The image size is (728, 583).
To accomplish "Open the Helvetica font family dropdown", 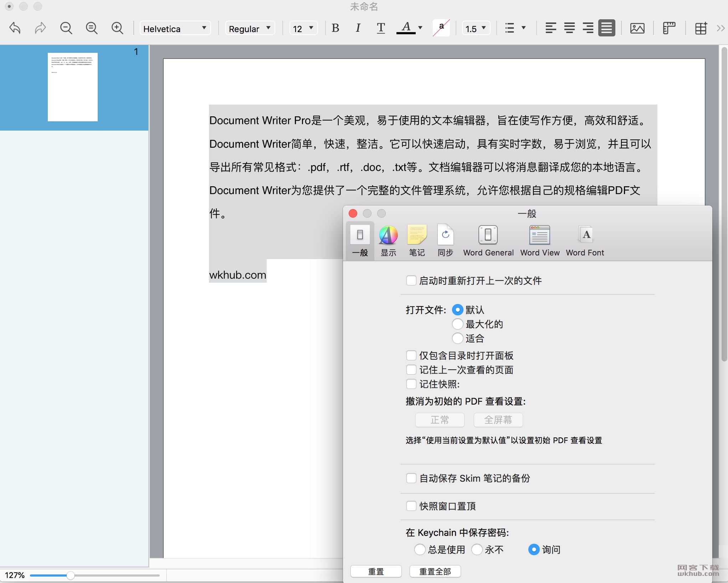I will (x=175, y=28).
